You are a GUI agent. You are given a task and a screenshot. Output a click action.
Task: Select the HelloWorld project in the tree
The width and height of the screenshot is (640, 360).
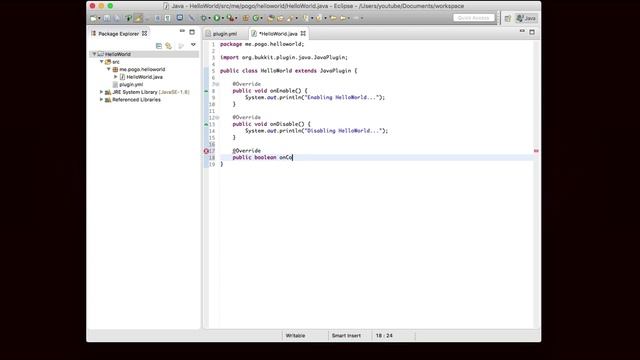[x=118, y=54]
